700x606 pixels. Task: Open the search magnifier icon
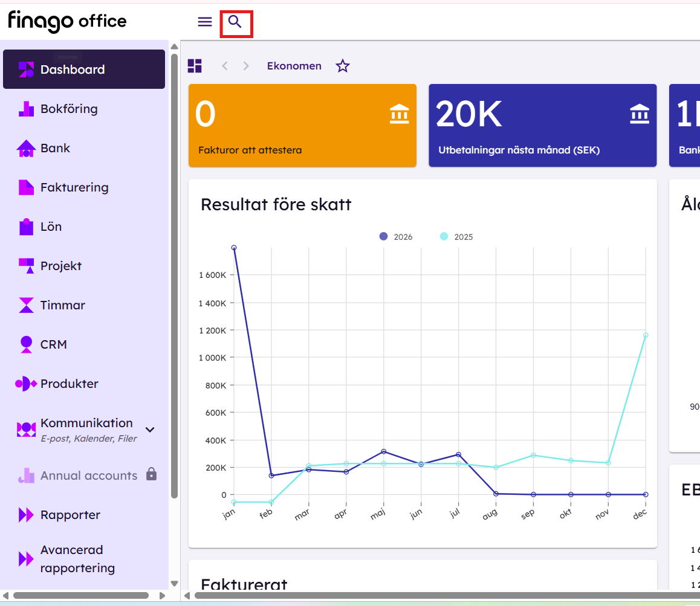(x=235, y=21)
